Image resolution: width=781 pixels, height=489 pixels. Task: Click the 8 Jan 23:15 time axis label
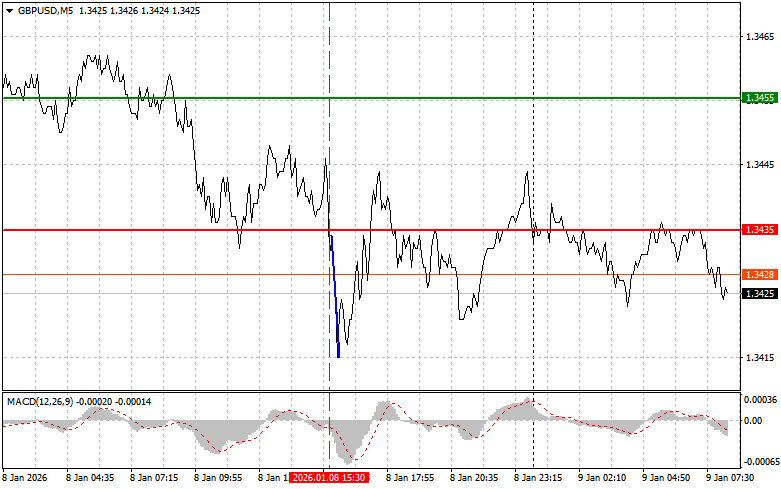(x=538, y=479)
